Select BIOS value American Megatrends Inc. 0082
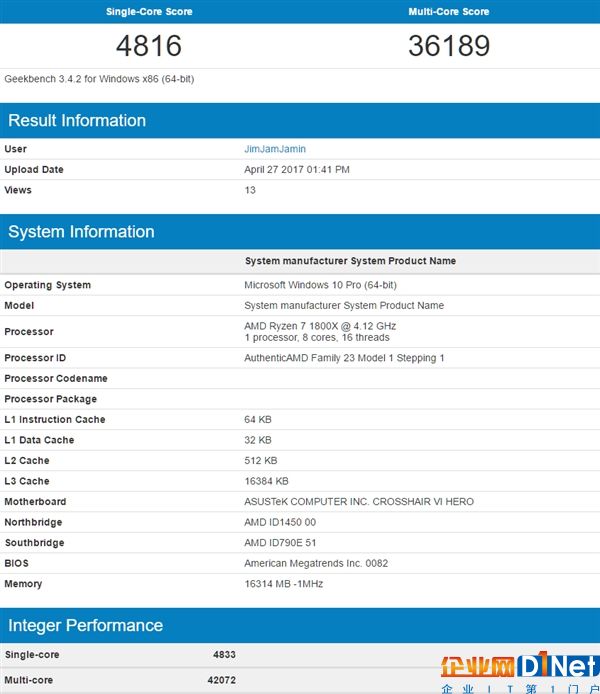This screenshot has height=694, width=600. pyautogui.click(x=316, y=563)
